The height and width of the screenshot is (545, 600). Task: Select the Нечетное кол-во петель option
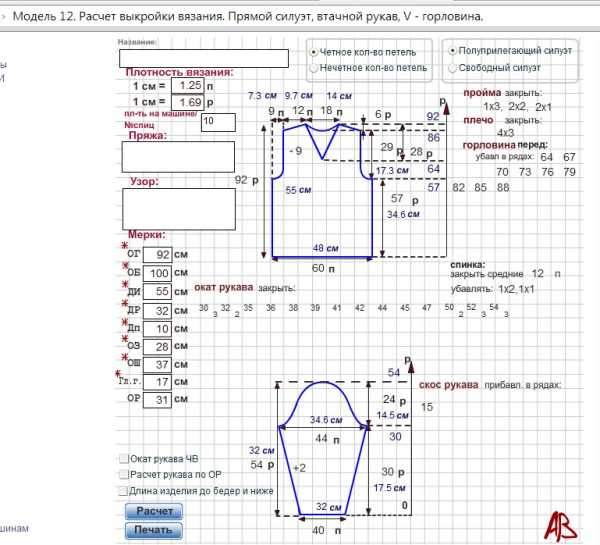(315, 68)
